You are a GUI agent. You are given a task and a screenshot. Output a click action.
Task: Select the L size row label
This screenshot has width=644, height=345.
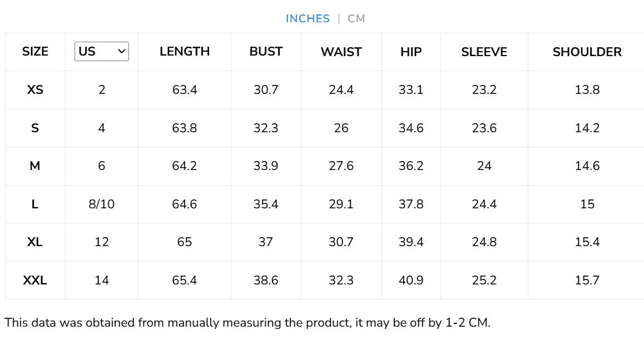tap(35, 204)
